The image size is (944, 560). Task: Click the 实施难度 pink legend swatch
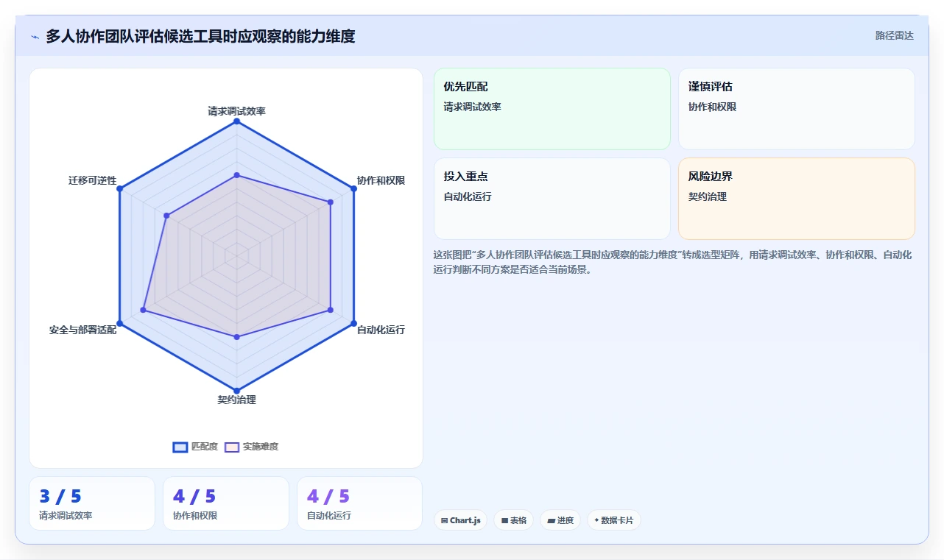coord(232,447)
